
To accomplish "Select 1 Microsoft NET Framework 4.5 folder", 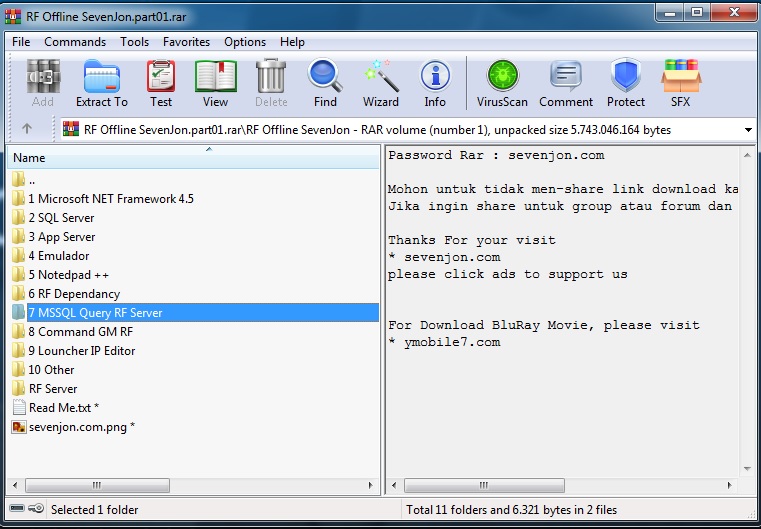I will coord(111,198).
